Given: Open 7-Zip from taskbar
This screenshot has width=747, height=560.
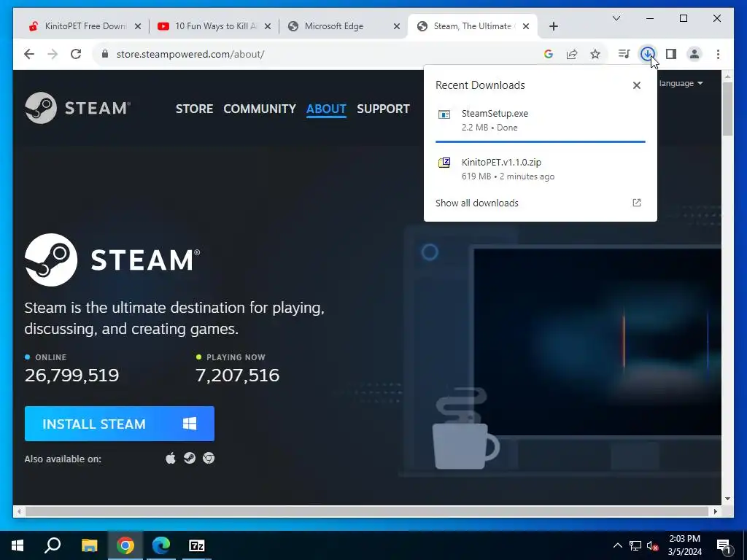Looking at the screenshot, I should click(197, 545).
